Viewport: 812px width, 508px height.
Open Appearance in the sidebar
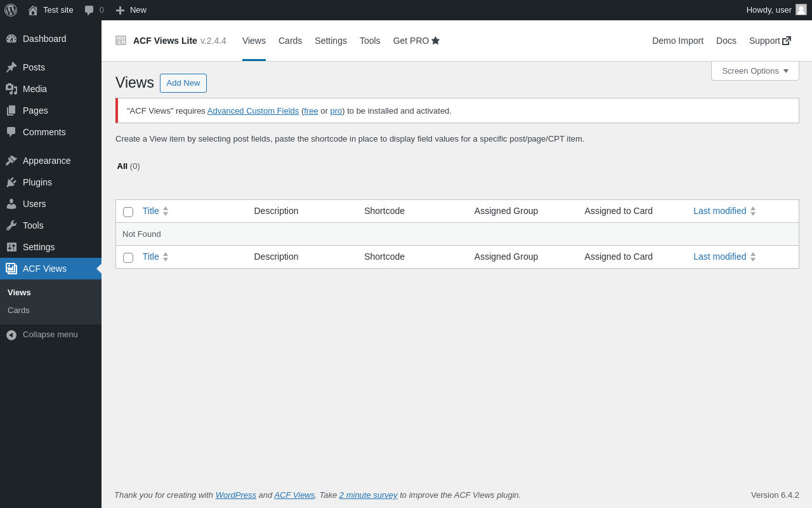(46, 161)
